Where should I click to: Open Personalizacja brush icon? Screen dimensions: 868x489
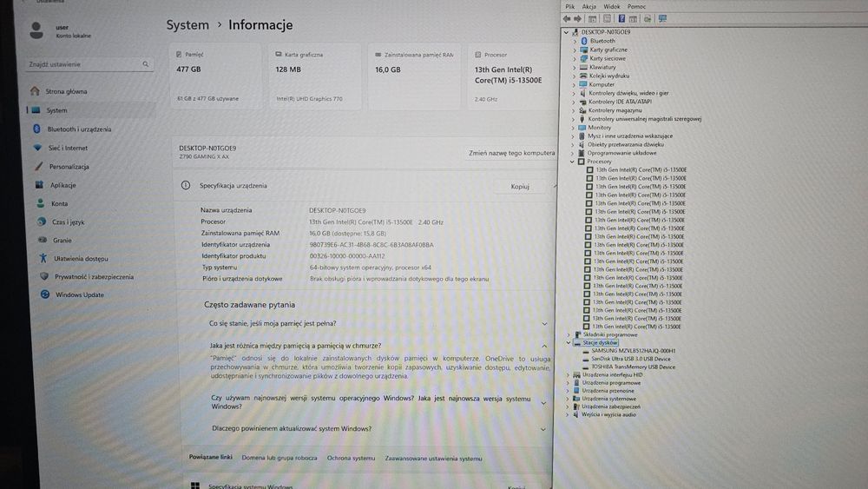tap(38, 166)
